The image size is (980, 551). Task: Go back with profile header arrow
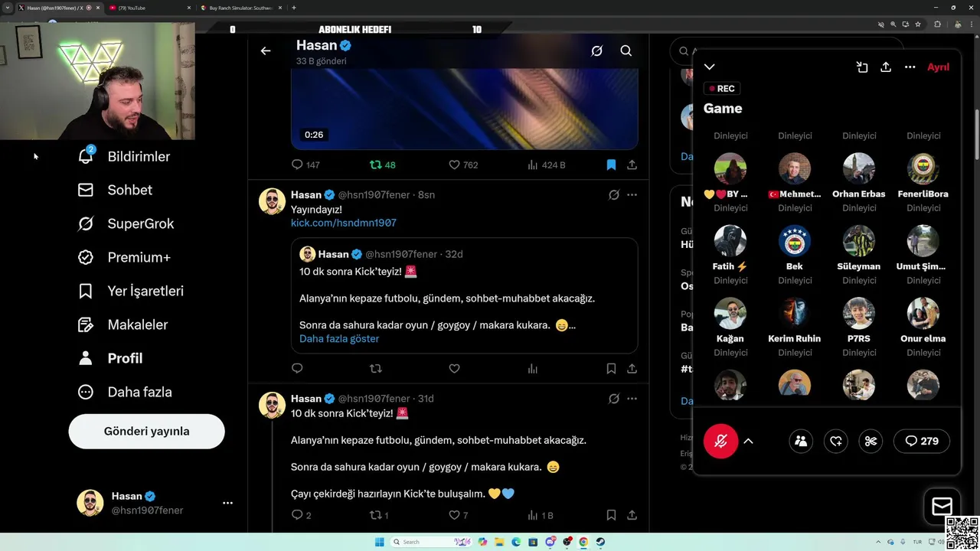click(x=266, y=51)
